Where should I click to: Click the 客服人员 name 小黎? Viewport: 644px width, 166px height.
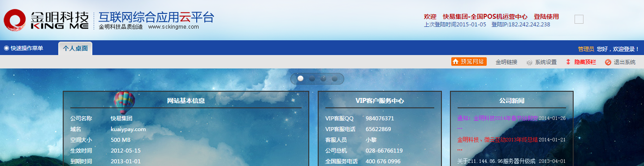point(371,140)
